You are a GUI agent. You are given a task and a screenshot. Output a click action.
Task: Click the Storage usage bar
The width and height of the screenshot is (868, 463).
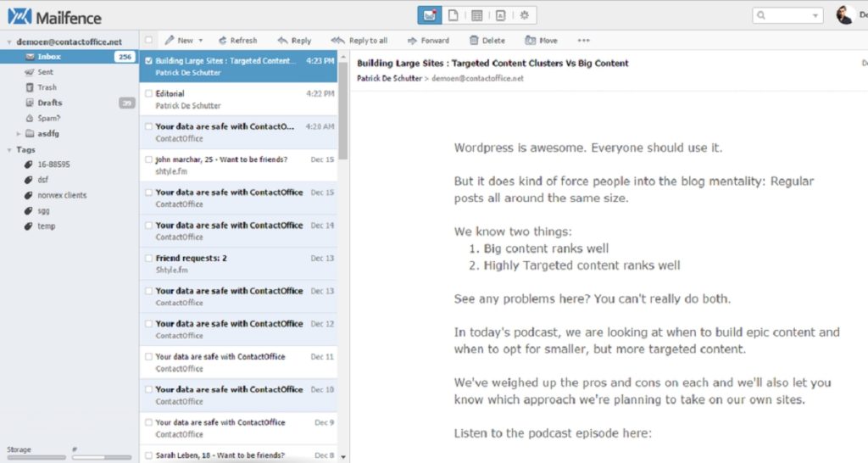(32, 457)
